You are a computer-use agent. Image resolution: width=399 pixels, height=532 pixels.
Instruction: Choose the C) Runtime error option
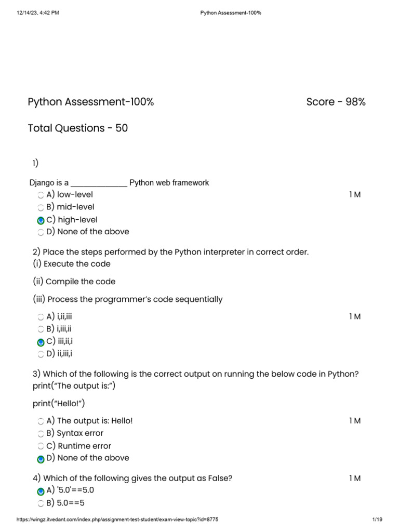41,446
